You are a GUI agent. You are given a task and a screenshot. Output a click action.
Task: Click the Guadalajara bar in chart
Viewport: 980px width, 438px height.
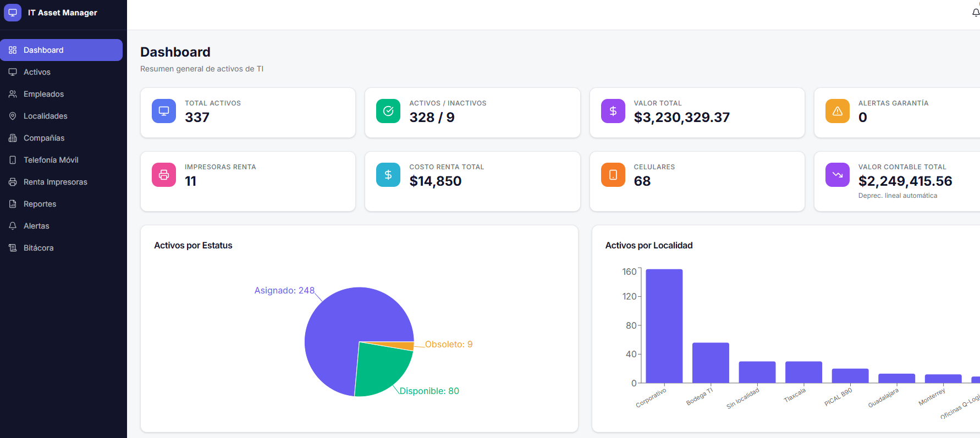(x=896, y=379)
